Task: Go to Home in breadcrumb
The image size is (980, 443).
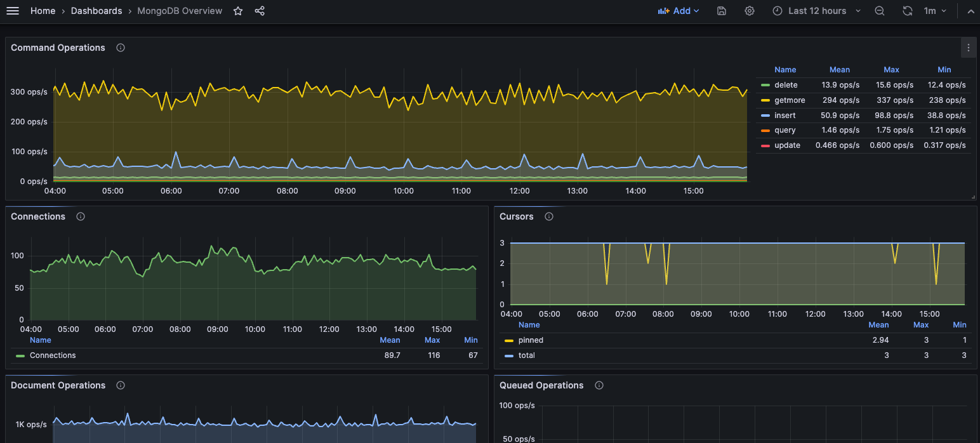Action: 43,11
